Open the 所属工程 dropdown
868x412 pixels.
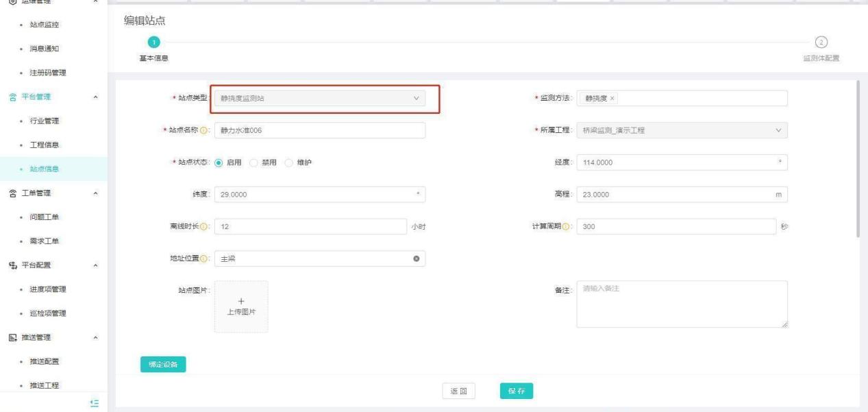point(682,131)
